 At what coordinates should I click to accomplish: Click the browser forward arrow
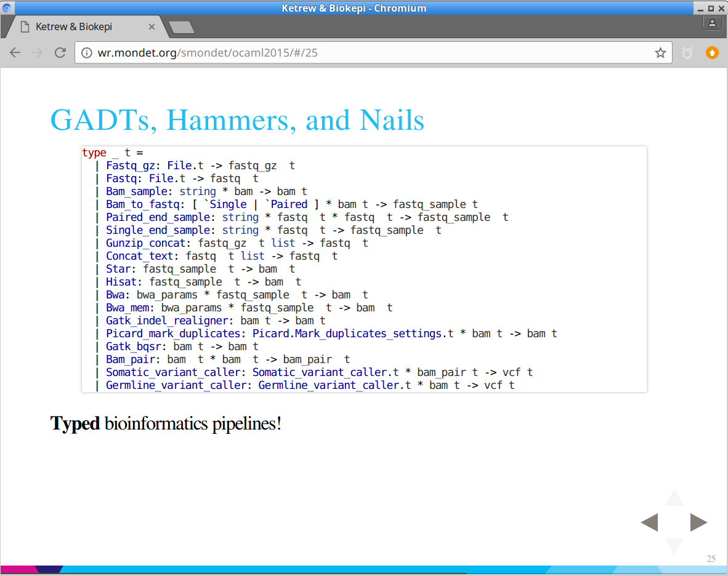pos(38,53)
